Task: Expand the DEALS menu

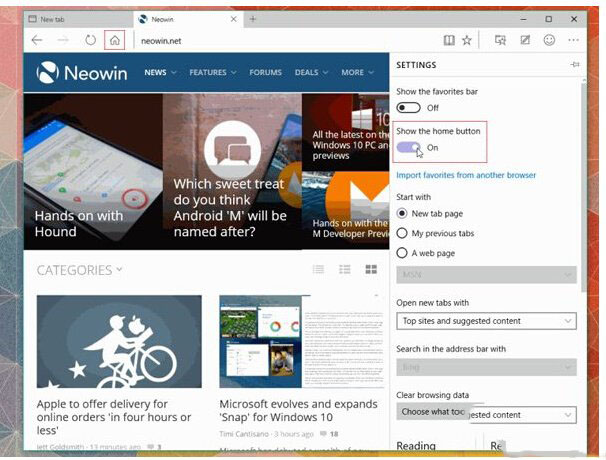Action: [x=311, y=72]
